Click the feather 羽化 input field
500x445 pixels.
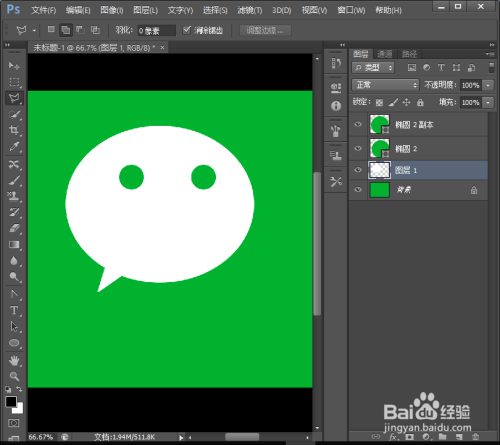point(156,31)
